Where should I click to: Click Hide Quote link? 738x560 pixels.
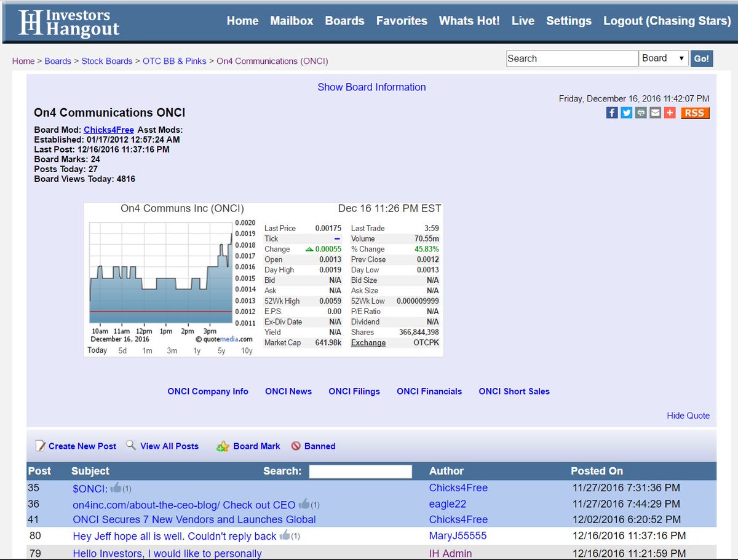point(688,416)
